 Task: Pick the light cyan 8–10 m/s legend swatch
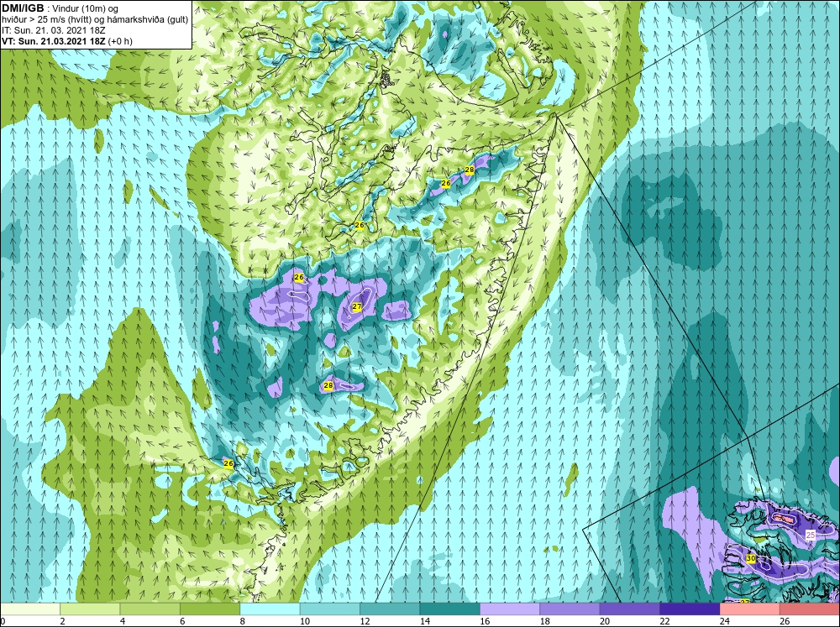tap(270, 609)
